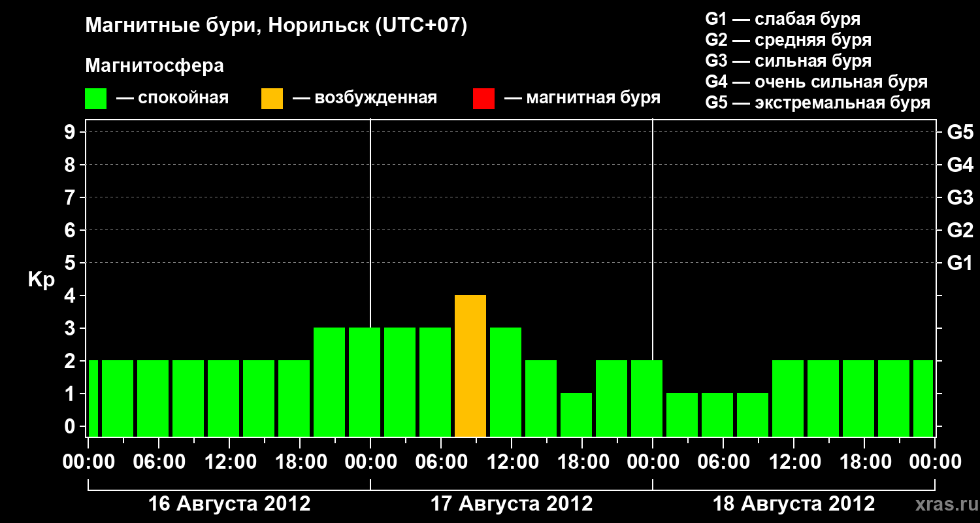Click the '16 Августа 2012' date label
This screenshot has height=523, width=980.
(x=229, y=504)
